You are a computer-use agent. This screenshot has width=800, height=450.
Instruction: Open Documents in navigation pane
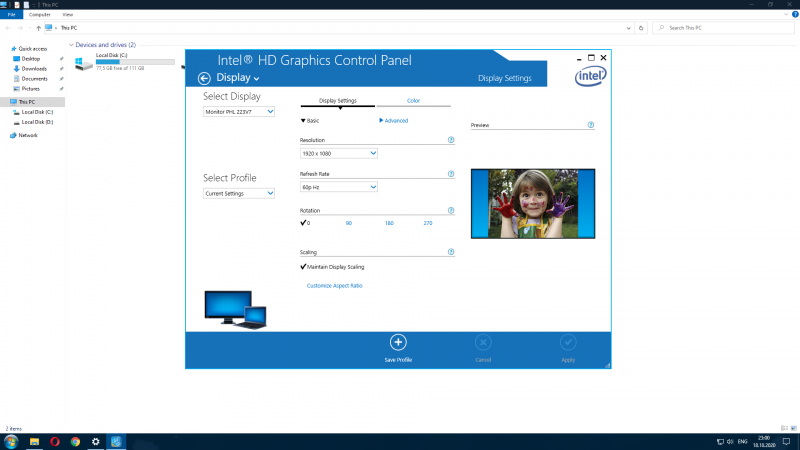pos(34,79)
